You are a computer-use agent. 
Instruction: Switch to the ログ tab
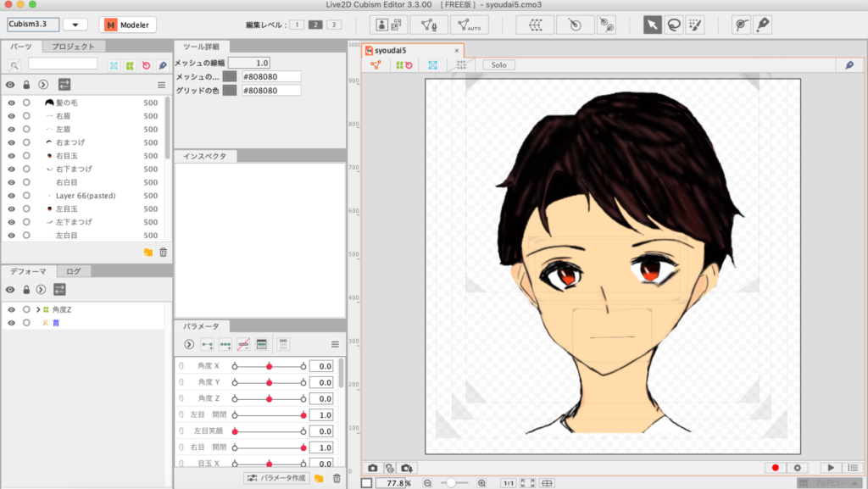point(74,271)
